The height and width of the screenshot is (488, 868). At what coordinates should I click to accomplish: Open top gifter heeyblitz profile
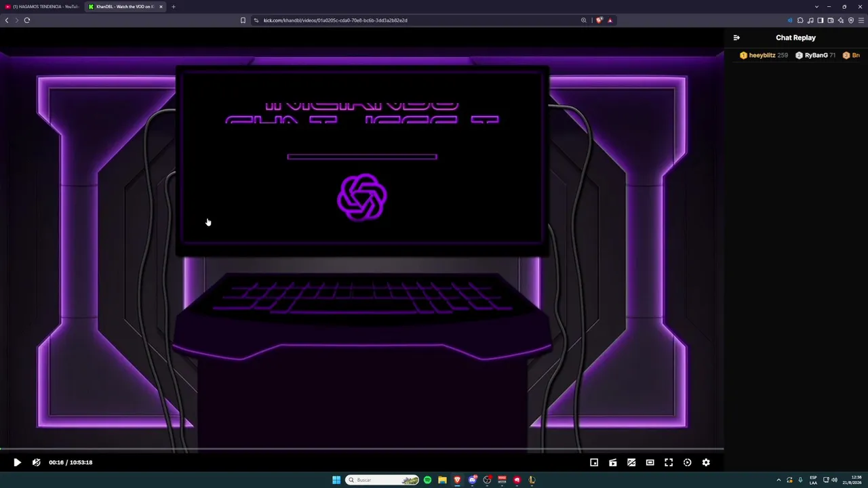point(762,56)
